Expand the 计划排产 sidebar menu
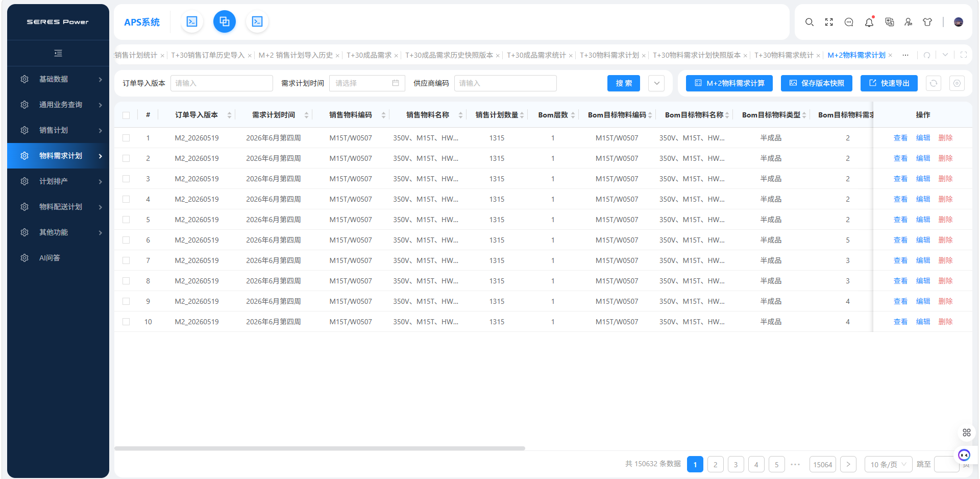Screen dimensions: 980x479 58,181
